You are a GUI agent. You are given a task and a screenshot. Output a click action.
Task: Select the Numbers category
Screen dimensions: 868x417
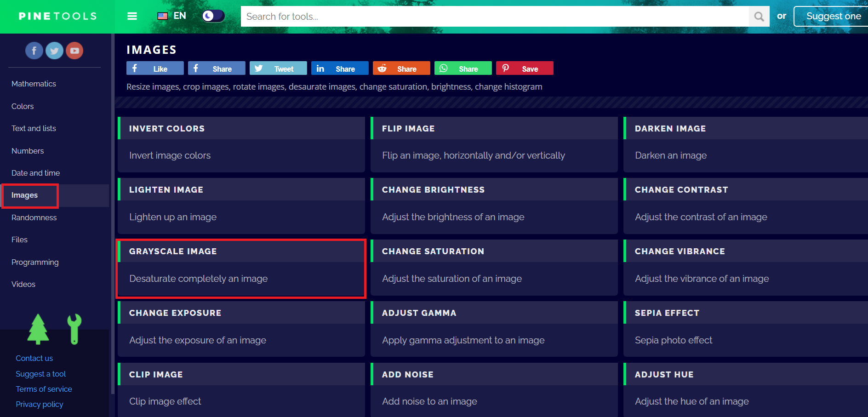pos(28,151)
